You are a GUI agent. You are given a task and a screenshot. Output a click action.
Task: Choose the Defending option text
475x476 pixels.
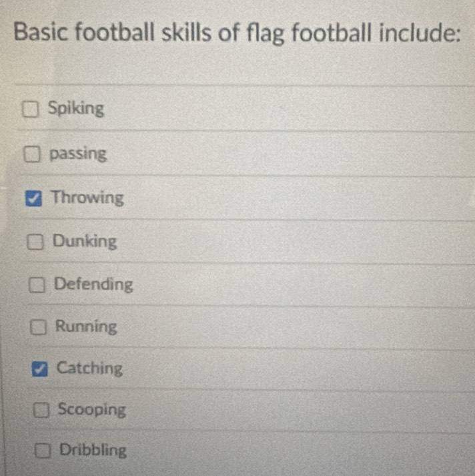coord(93,285)
